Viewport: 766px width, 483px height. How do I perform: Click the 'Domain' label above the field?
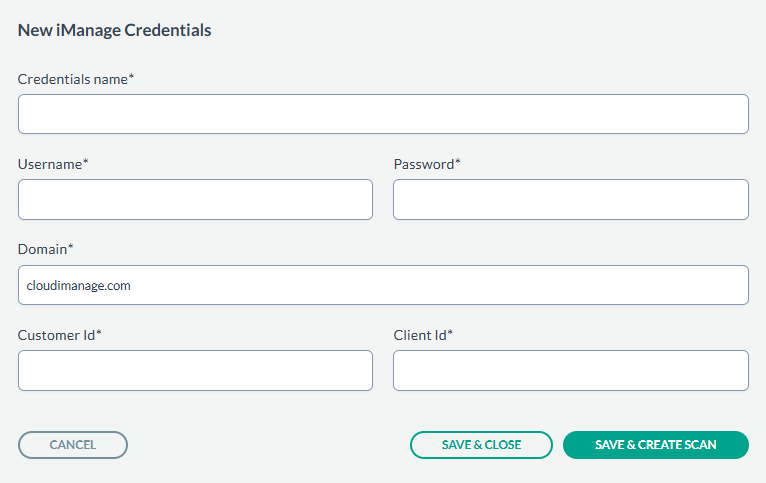42,249
